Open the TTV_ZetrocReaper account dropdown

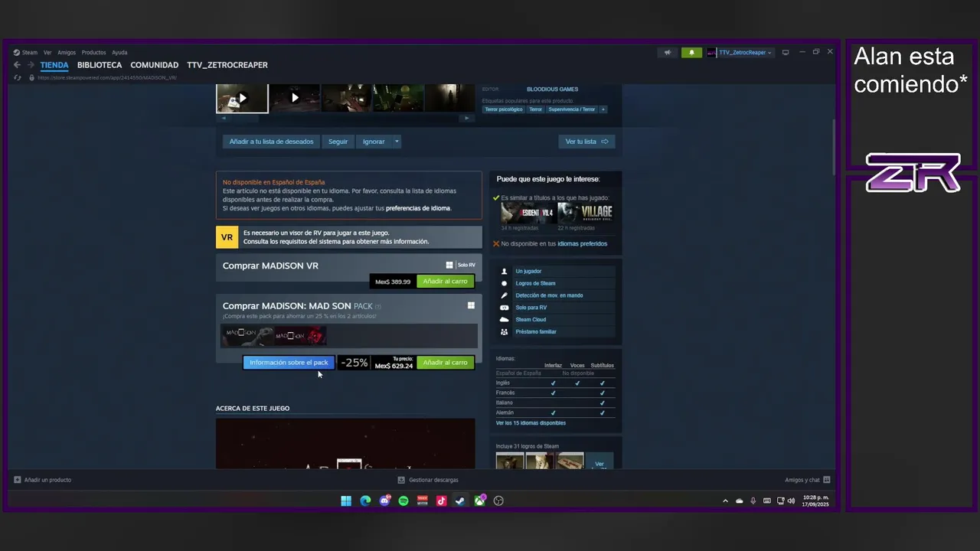point(740,53)
